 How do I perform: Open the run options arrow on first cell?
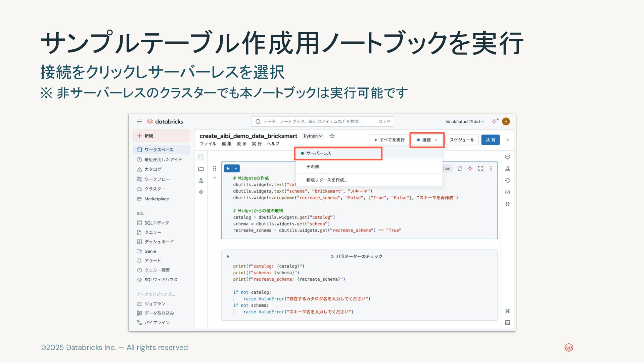tap(236, 168)
